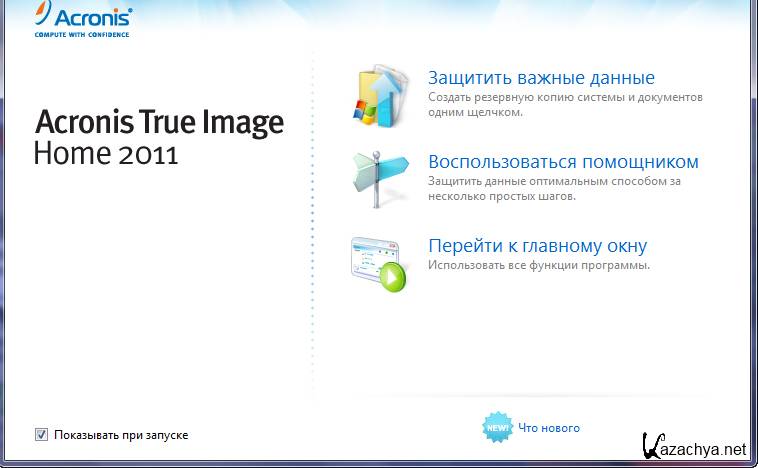Select 'Перейти к главному окну' link

(x=537, y=246)
